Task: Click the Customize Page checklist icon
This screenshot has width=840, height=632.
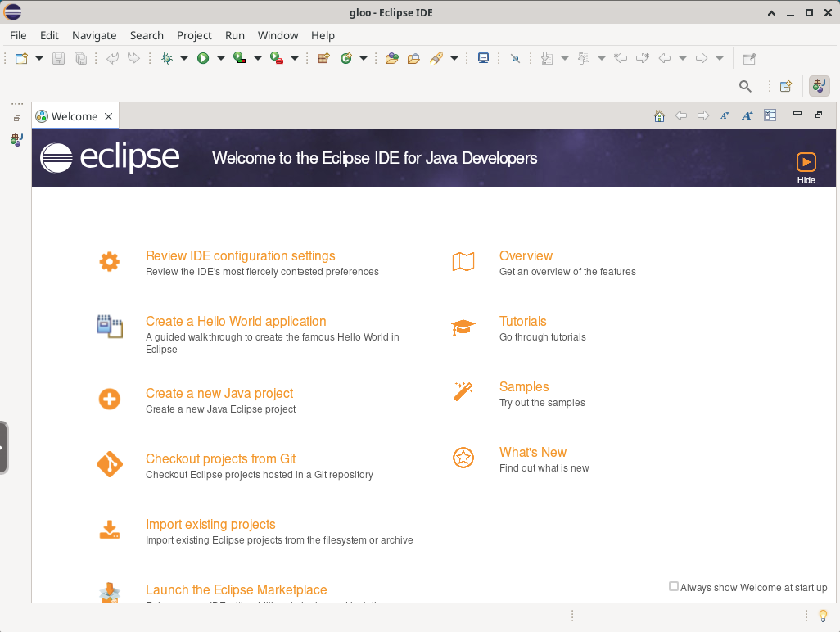Action: [x=770, y=115]
